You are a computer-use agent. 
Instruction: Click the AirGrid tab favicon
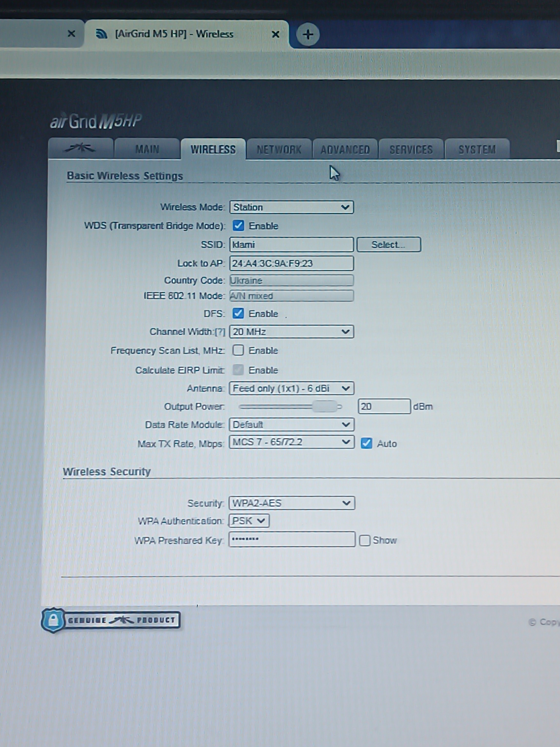[x=101, y=34]
